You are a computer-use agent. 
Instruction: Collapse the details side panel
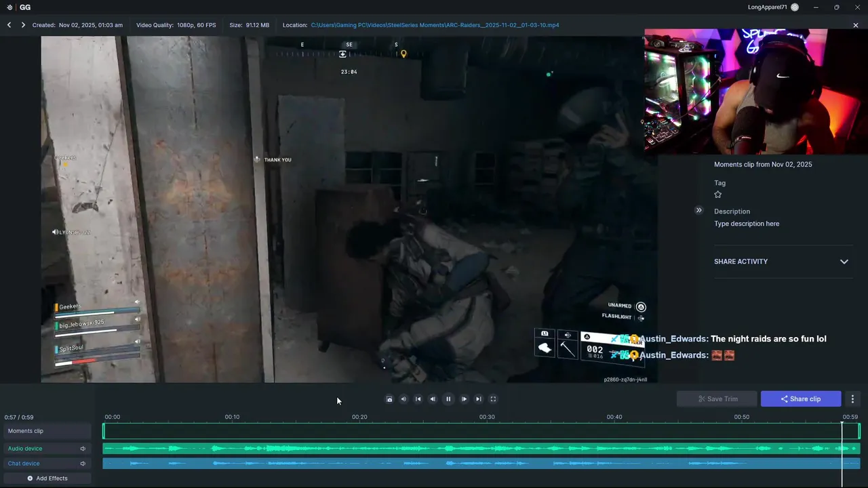click(x=698, y=210)
